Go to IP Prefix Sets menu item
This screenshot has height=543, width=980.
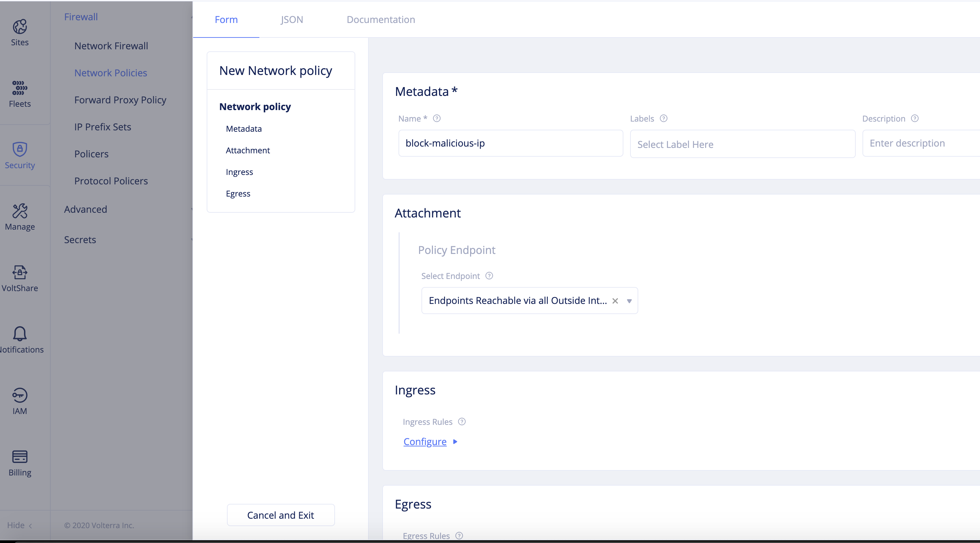coord(103,127)
